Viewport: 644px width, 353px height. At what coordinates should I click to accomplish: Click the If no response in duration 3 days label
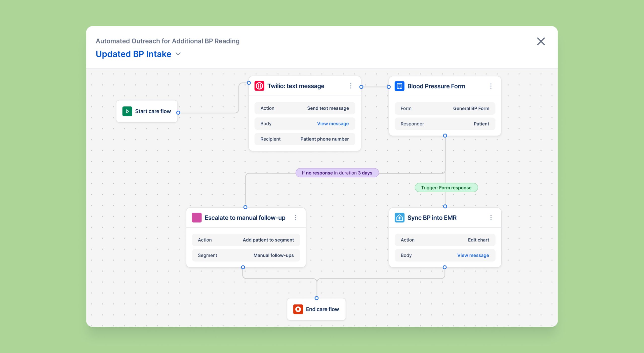point(337,173)
